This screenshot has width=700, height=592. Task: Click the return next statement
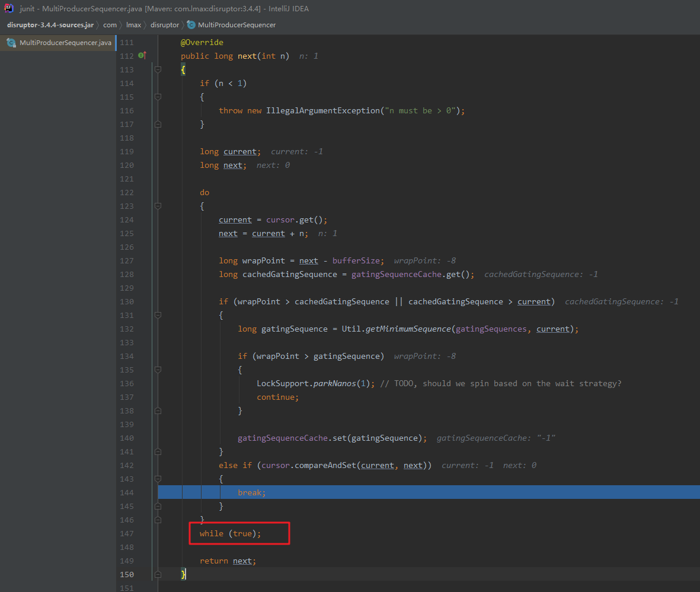coord(228,561)
